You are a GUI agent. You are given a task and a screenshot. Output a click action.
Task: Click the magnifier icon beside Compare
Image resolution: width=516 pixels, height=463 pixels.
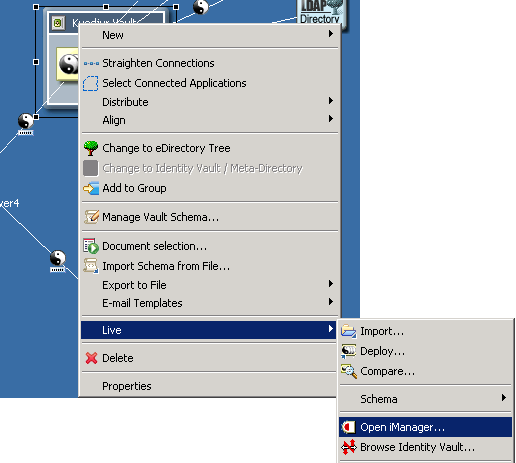click(x=349, y=371)
